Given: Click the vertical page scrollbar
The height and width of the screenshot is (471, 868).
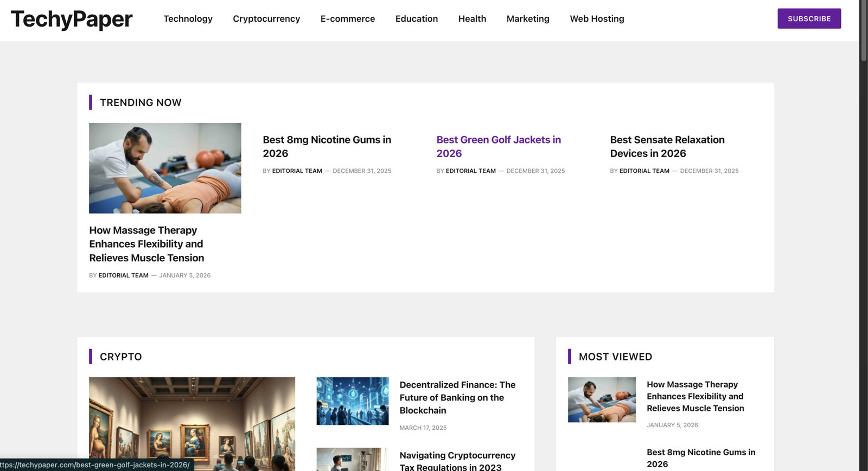Looking at the screenshot, I should click(864, 33).
